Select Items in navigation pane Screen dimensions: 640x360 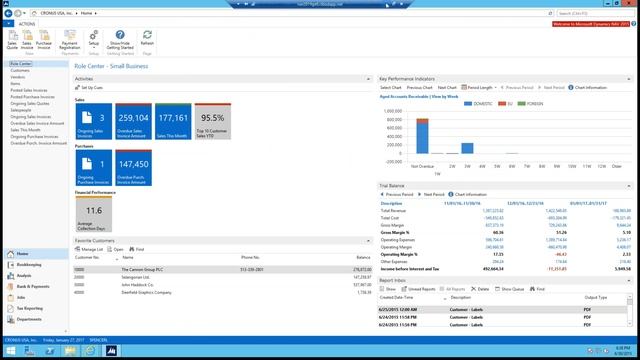point(16,84)
